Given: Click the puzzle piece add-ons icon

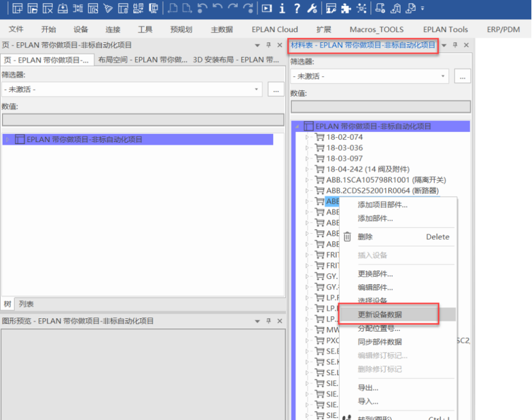Looking at the screenshot, I should point(346,8).
